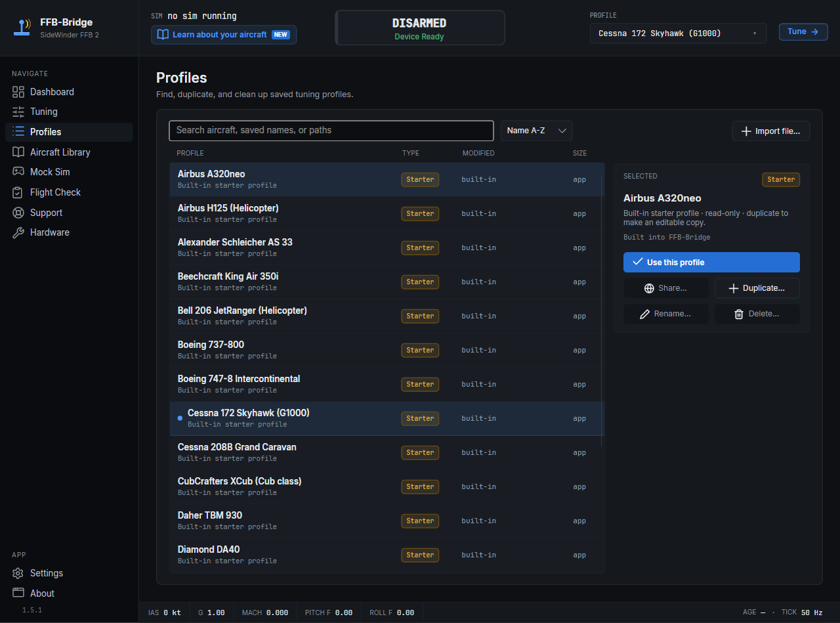Click the DISARMED device status panel
This screenshot has height=623, width=840.
(x=420, y=28)
